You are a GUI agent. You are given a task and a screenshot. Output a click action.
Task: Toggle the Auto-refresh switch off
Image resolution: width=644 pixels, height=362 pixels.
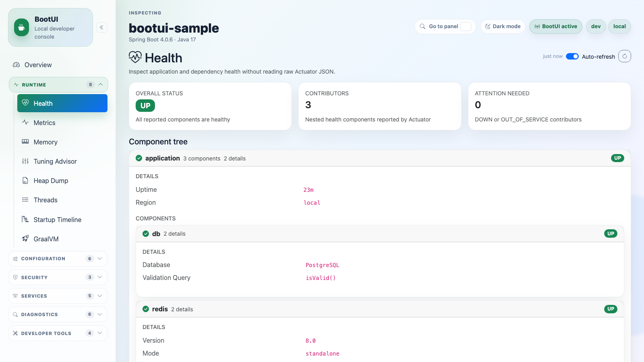[x=572, y=56]
